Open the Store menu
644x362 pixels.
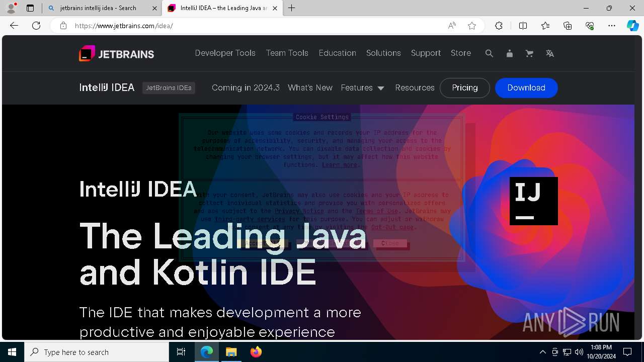[x=461, y=53]
